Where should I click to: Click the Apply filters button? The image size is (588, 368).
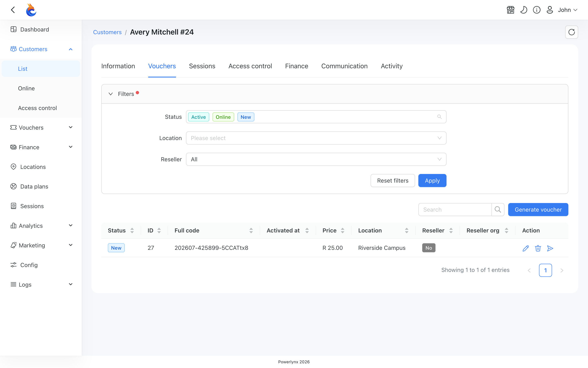coord(432,181)
